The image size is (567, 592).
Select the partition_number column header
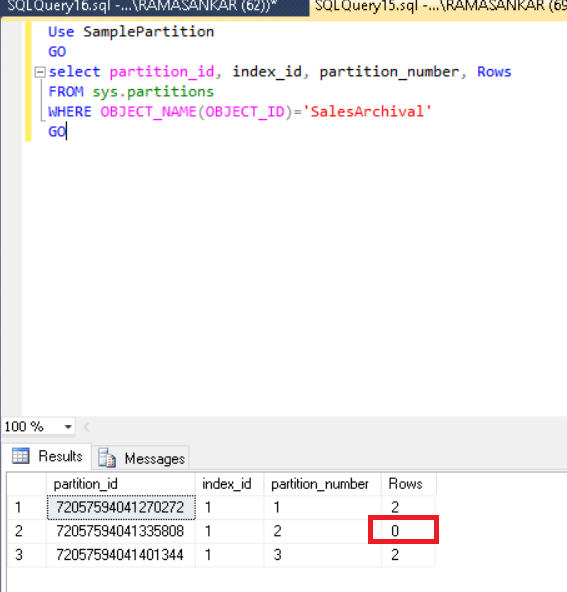tap(322, 484)
